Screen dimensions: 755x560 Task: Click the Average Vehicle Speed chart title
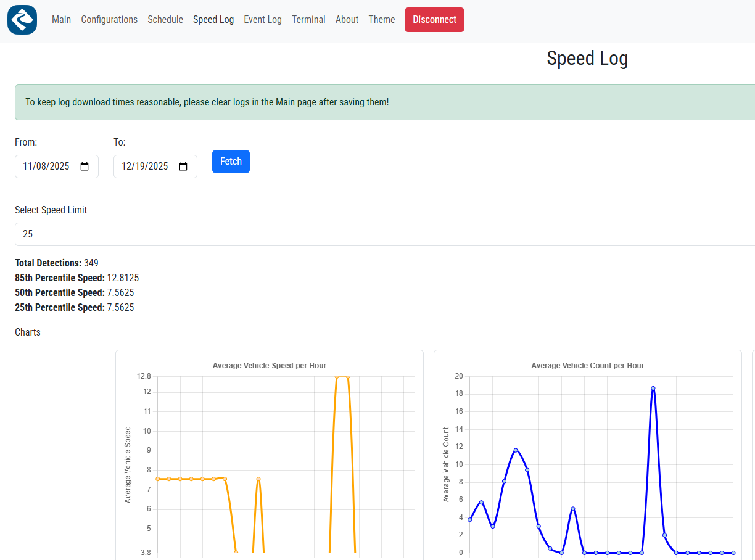pos(270,365)
